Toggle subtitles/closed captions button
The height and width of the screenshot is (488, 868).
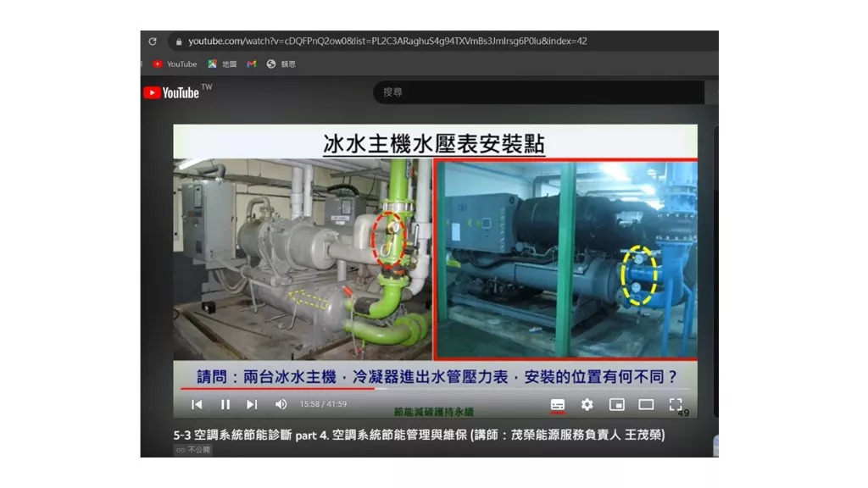(558, 405)
